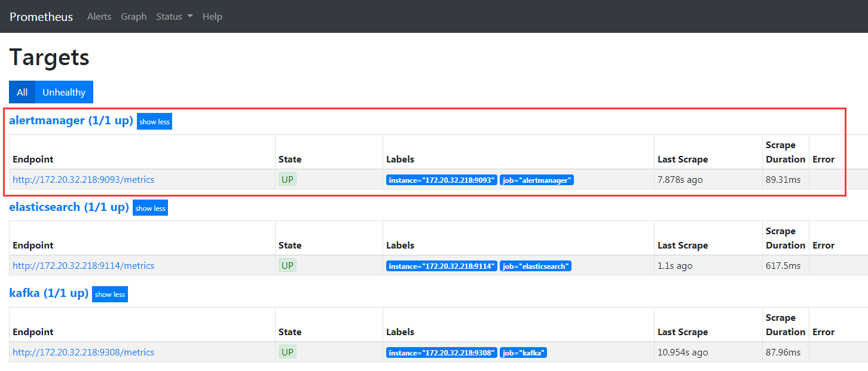Navigate to the Alerts page
This screenshot has width=868, height=371.
coord(99,16)
